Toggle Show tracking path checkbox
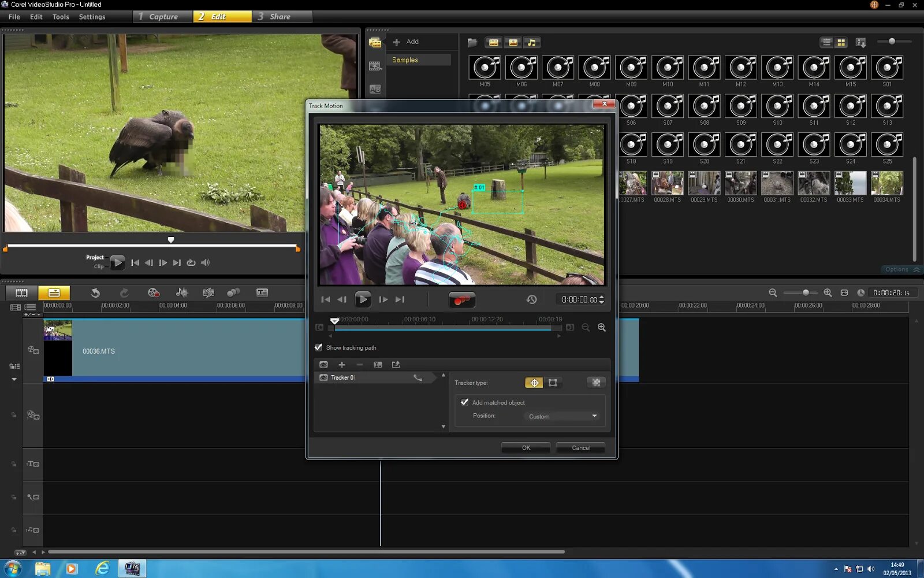This screenshot has height=578, width=924. (318, 347)
